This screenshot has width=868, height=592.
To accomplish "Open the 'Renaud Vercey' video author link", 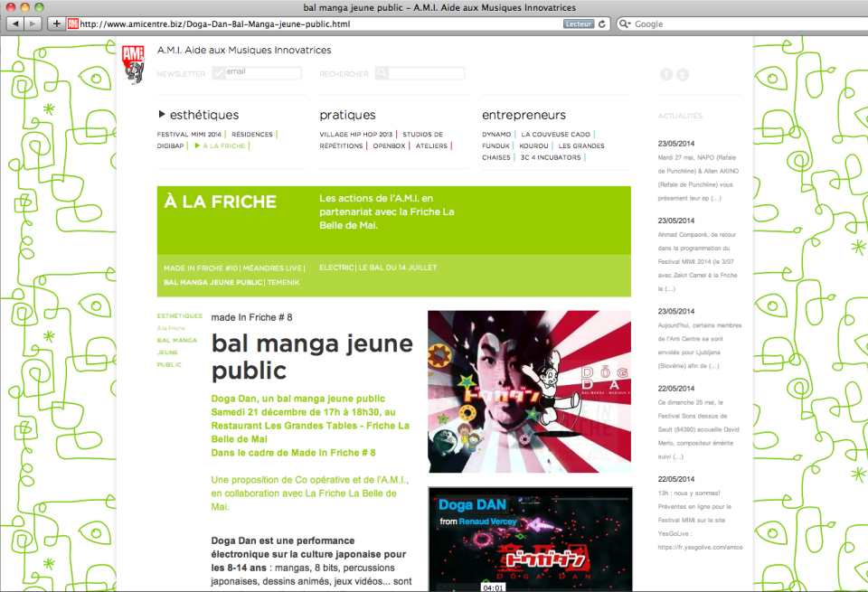I will [x=487, y=522].
